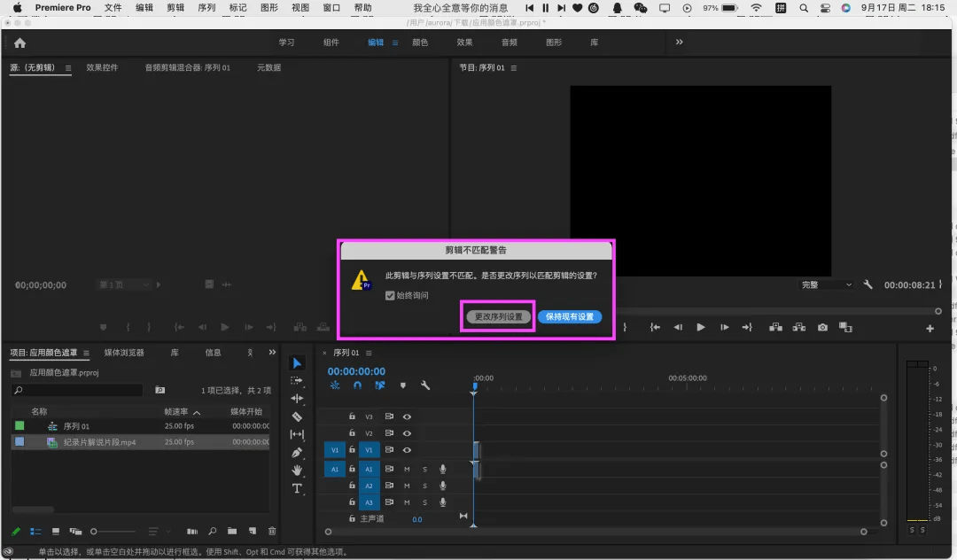957x560 pixels.
Task: Play the sequence in Program Monitor
Action: [x=701, y=328]
